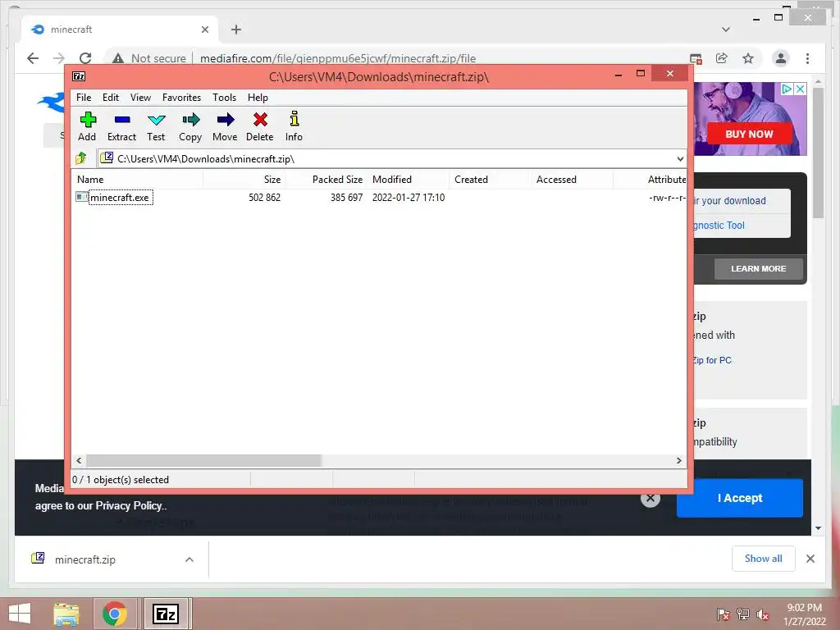Screen dimensions: 840x630
Task: Select the minecraft.exe file name
Action: coord(120,197)
